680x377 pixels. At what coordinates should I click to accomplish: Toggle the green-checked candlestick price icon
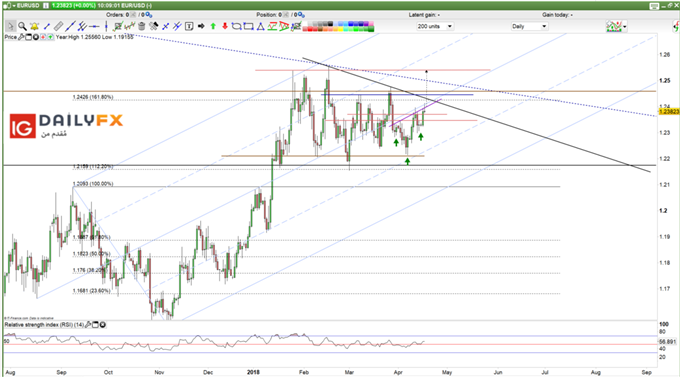[130, 26]
